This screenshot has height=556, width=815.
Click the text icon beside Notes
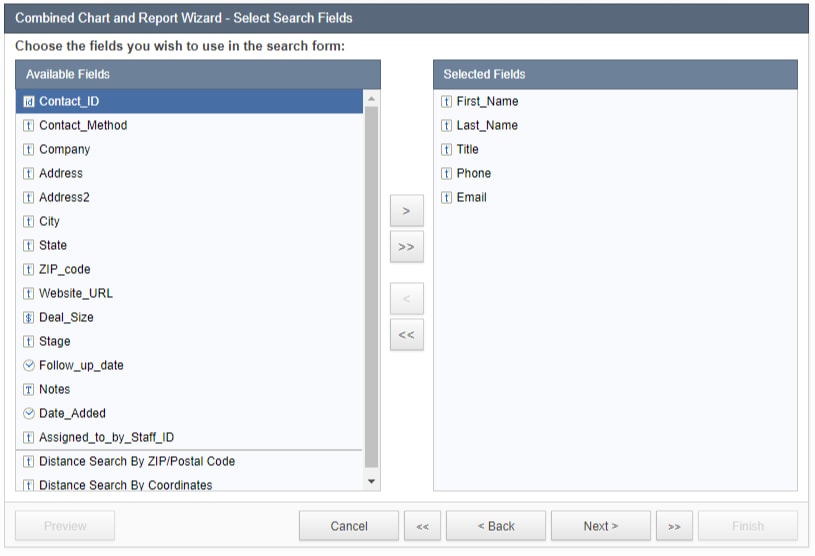[29, 390]
